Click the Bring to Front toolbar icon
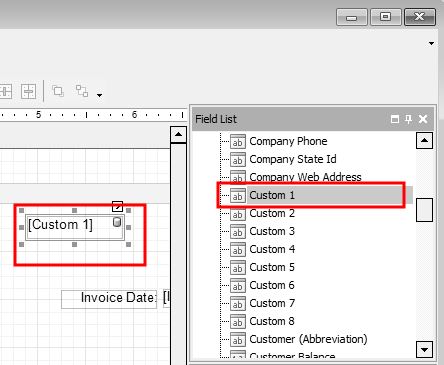The height and width of the screenshot is (365, 444). tap(58, 91)
